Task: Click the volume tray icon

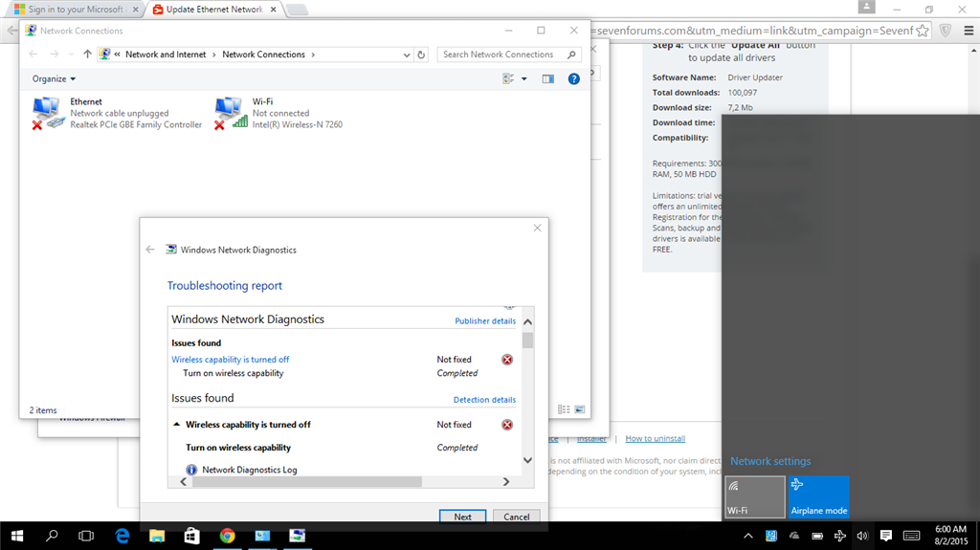Action: (862, 536)
